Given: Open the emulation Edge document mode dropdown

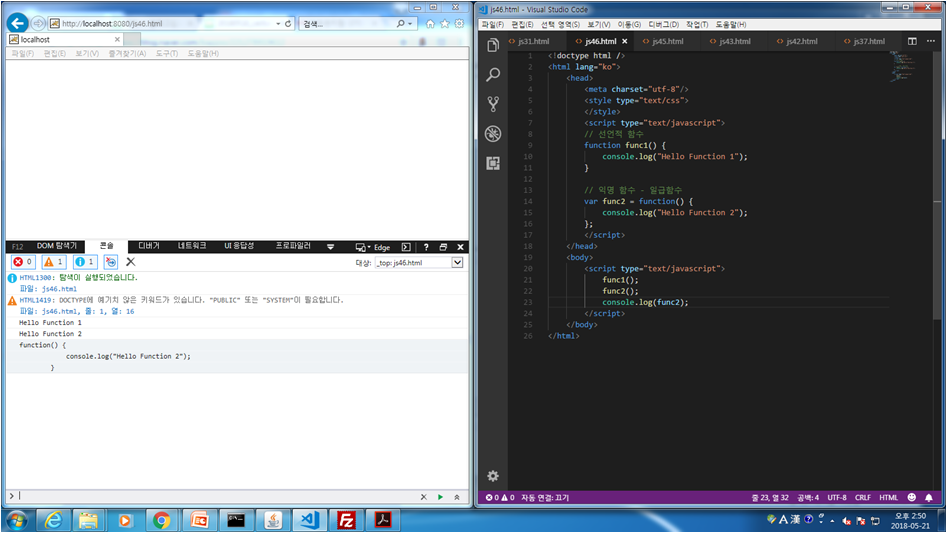Looking at the screenshot, I should pyautogui.click(x=373, y=247).
